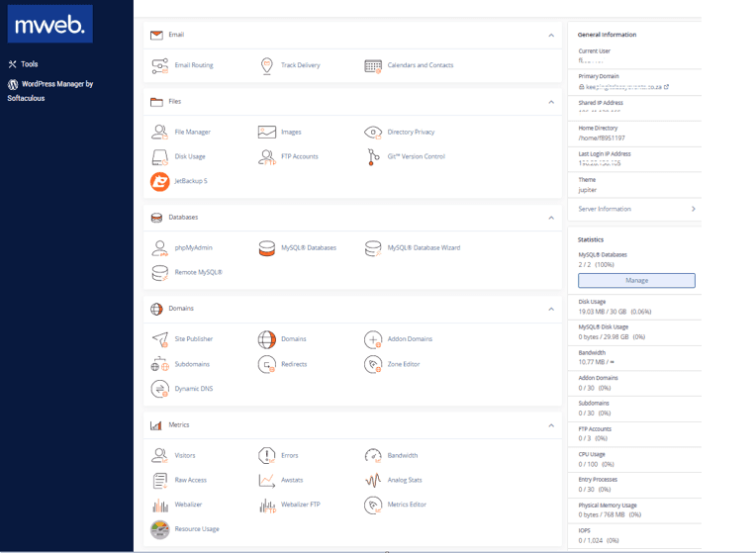Click the Email Routing text link
Viewport: 756px width, 553px height.
(194, 65)
